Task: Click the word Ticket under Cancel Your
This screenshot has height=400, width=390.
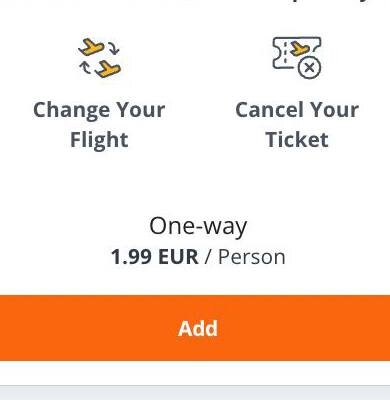Action: 297,139
